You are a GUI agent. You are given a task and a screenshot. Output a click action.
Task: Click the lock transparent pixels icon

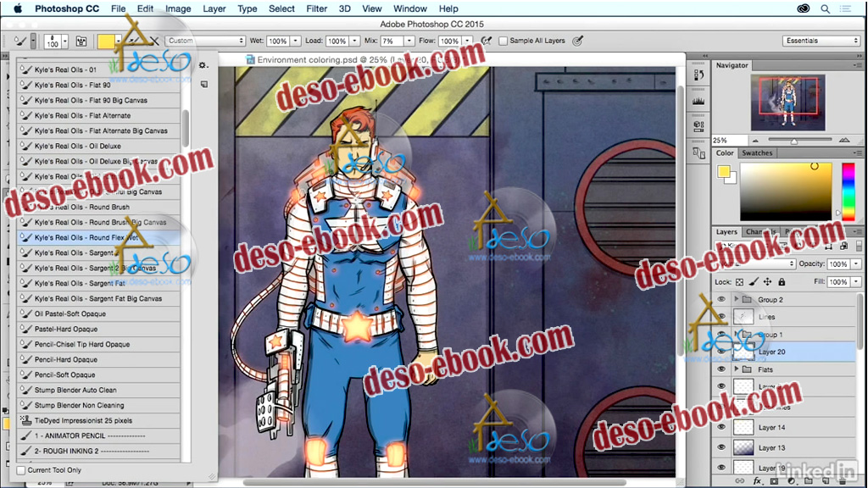[x=739, y=282]
